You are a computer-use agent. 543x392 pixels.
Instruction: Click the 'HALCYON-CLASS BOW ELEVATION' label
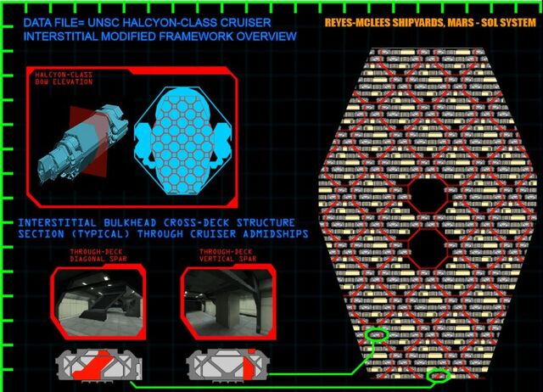click(64, 78)
